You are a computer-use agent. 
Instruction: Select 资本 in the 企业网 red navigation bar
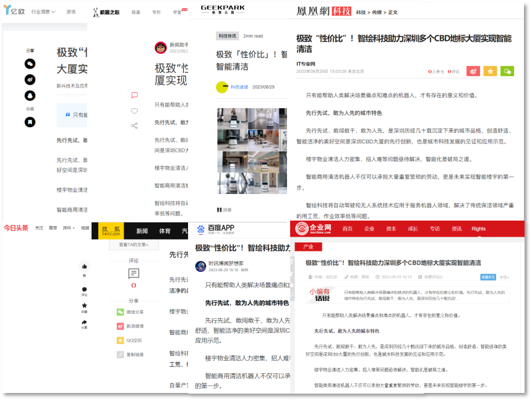[x=391, y=229]
